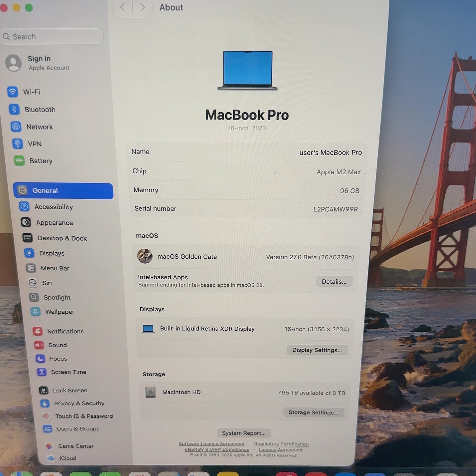The height and width of the screenshot is (476, 476).
Task: Open the green Battery icon
Action: click(x=19, y=161)
